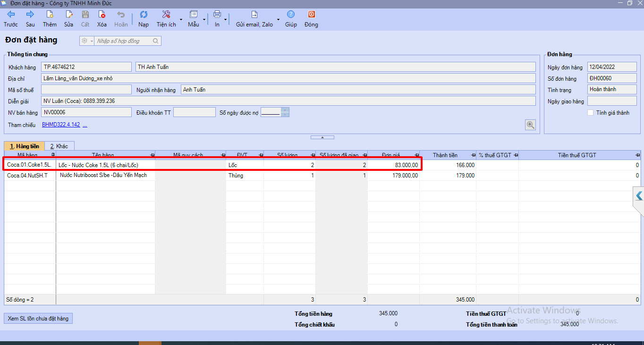Expand the Tiện ích dropdown arrow
The image size is (644, 345).
tap(181, 20)
